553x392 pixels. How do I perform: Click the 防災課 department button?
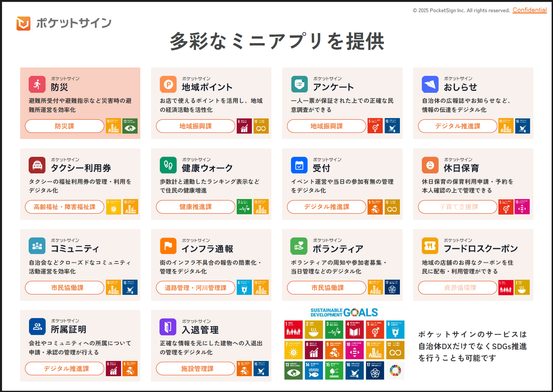[x=64, y=126]
